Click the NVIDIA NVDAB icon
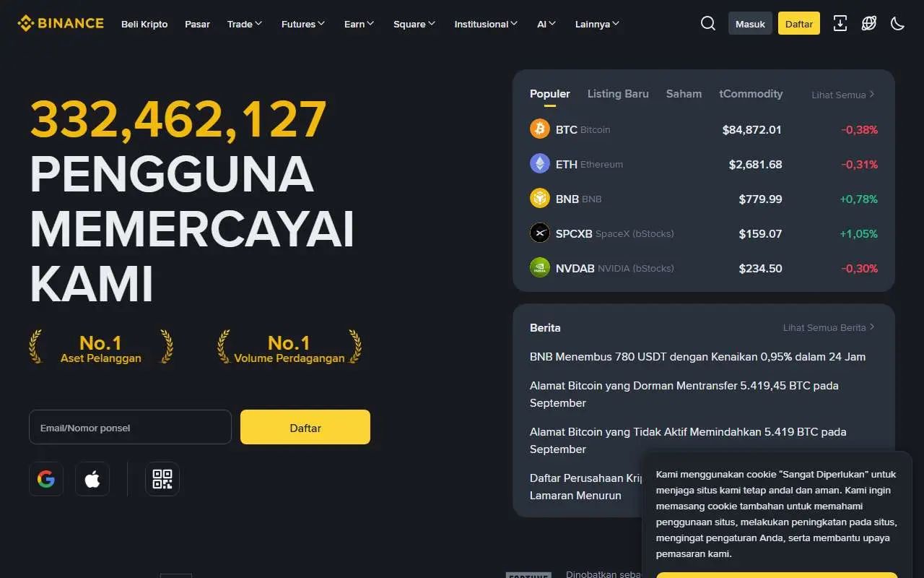924x578 pixels. (x=540, y=268)
